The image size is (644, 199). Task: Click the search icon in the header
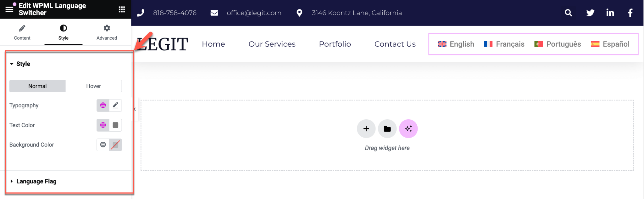coord(568,13)
